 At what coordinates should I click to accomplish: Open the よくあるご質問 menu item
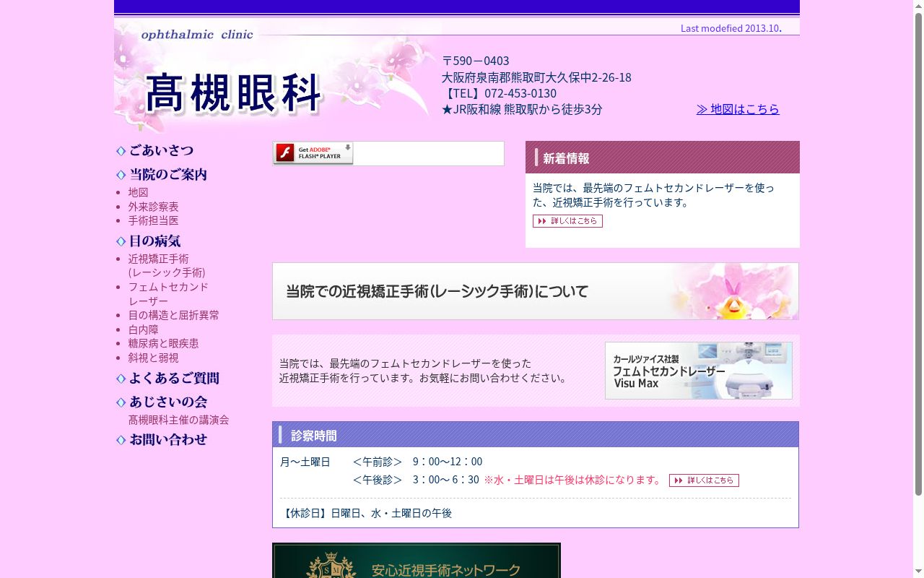click(x=167, y=378)
